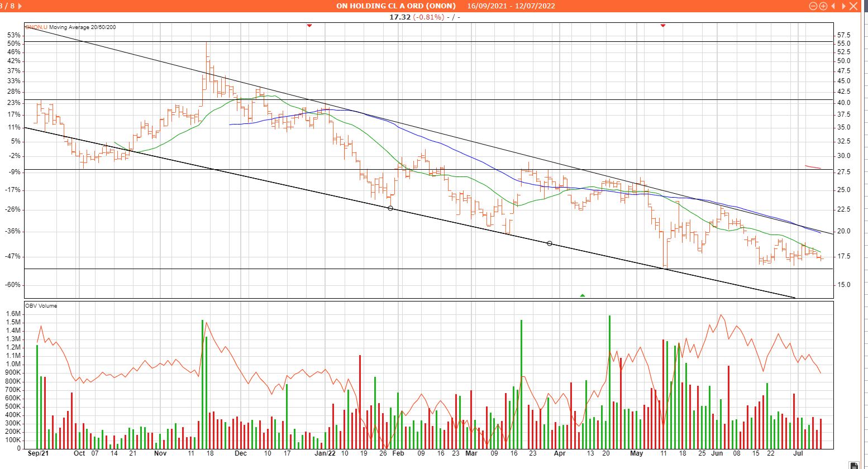Select the trendline anchor circle near late March
The height and width of the screenshot is (469, 868).
(x=550, y=243)
